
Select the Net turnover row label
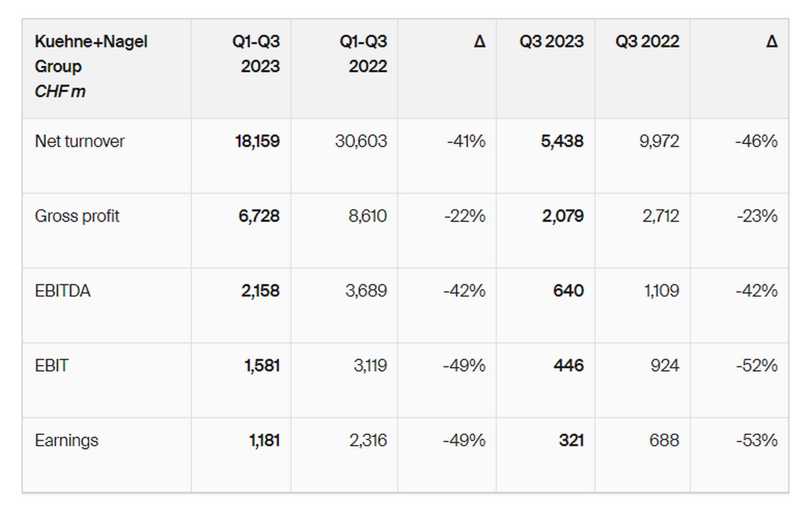pos(80,142)
